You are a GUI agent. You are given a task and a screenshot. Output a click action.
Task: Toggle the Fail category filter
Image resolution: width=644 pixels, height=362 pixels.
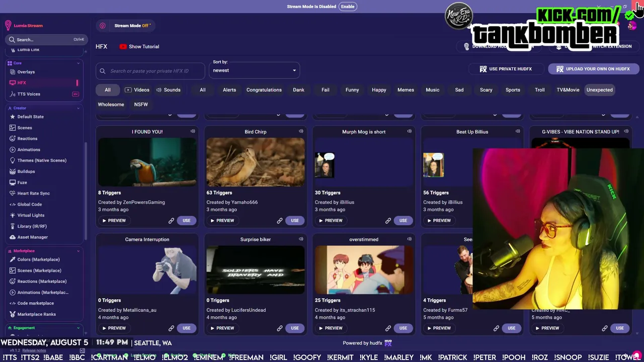pos(326,90)
